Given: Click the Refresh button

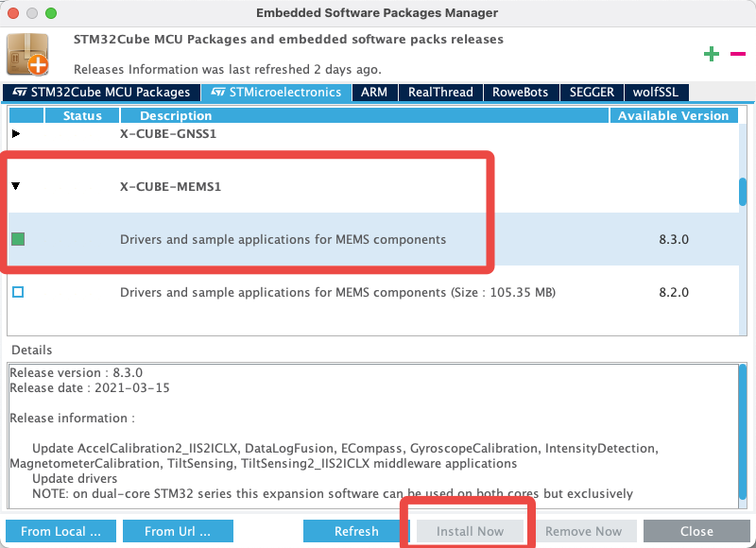Looking at the screenshot, I should coord(357,531).
